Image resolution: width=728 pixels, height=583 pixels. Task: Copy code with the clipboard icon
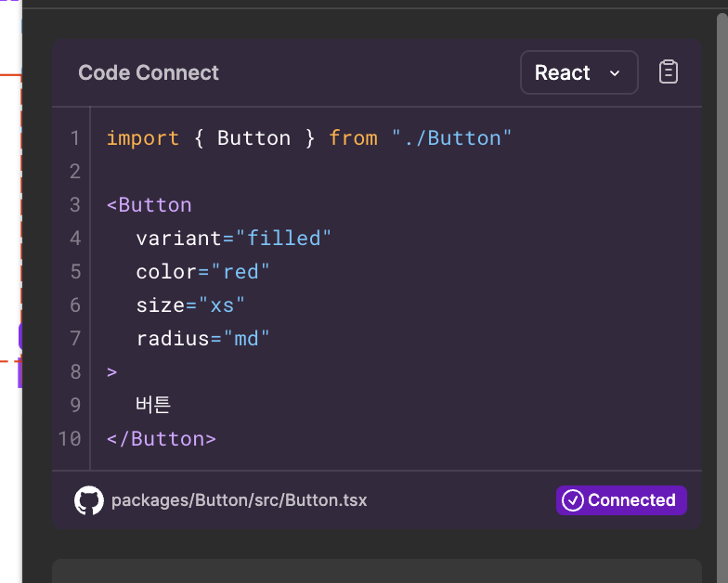(x=669, y=72)
